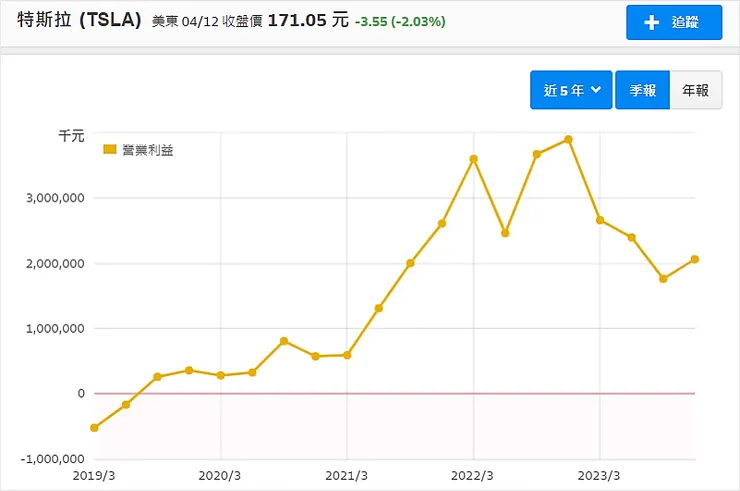Switch to the 季報 quarterly tab
The height and width of the screenshot is (491, 740).
[642, 90]
